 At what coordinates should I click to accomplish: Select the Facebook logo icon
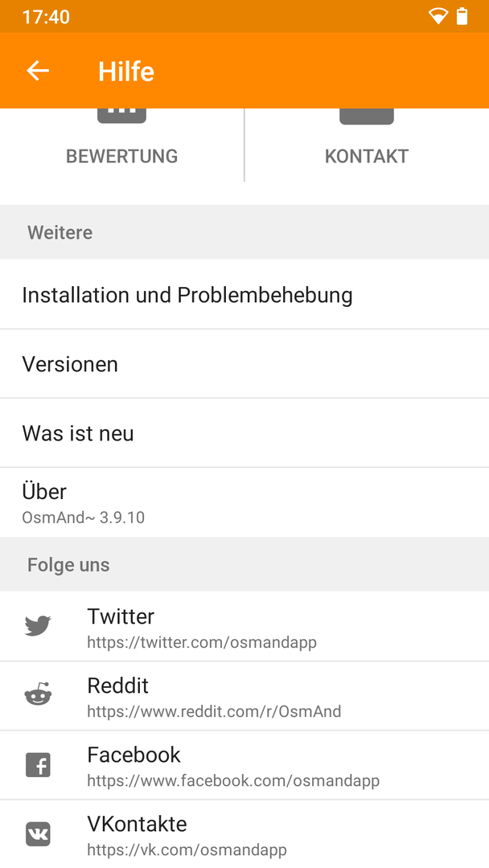pyautogui.click(x=39, y=765)
